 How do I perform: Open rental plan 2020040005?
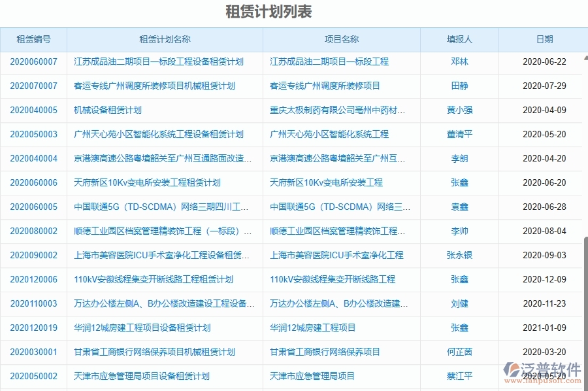point(33,110)
